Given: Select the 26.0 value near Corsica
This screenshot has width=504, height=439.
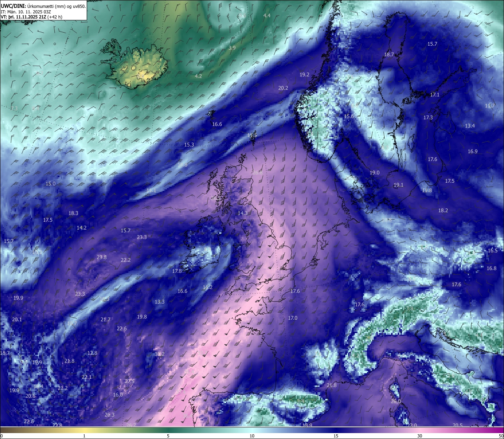Looking at the screenshot, I should [396, 401].
